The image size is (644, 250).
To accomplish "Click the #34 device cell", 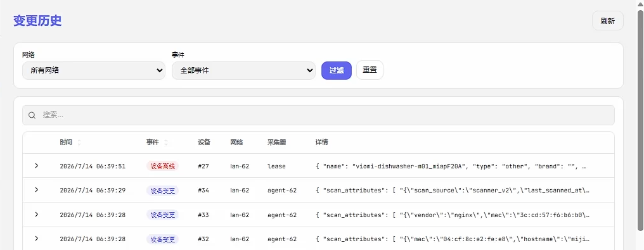I will coord(203,191).
